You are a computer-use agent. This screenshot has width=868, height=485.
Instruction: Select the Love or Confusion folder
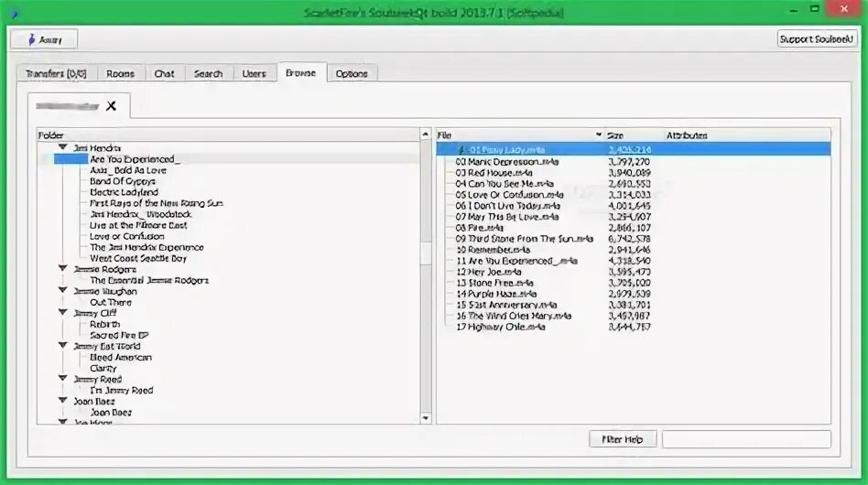[x=126, y=237]
